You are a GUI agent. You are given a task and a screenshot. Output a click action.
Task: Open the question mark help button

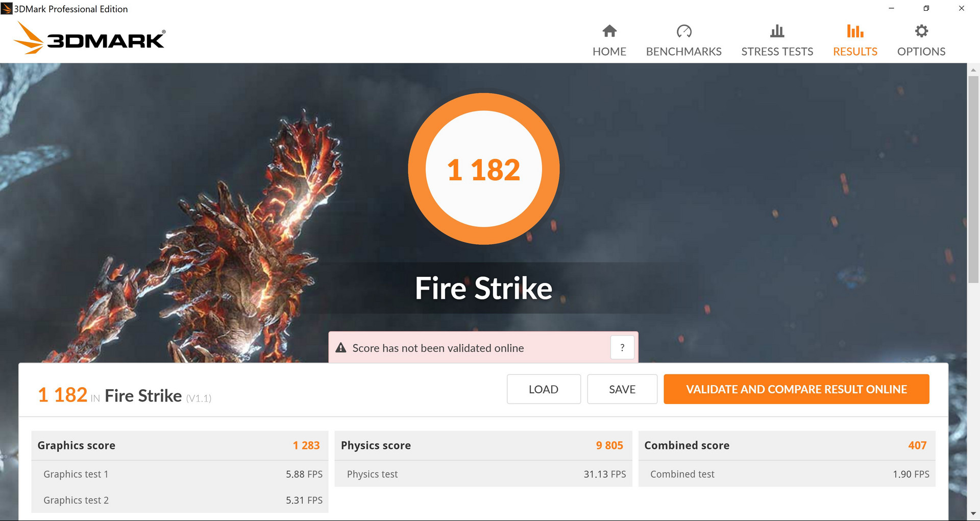pyautogui.click(x=622, y=348)
